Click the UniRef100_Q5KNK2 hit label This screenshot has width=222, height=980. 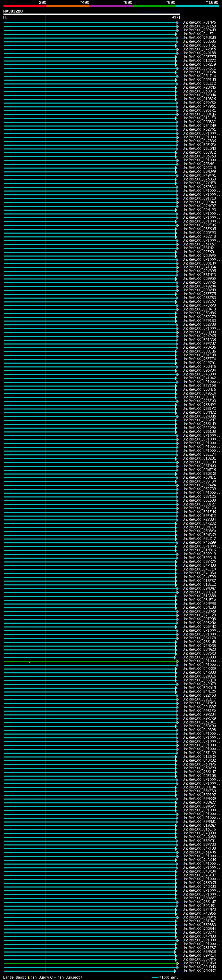tap(199, 971)
